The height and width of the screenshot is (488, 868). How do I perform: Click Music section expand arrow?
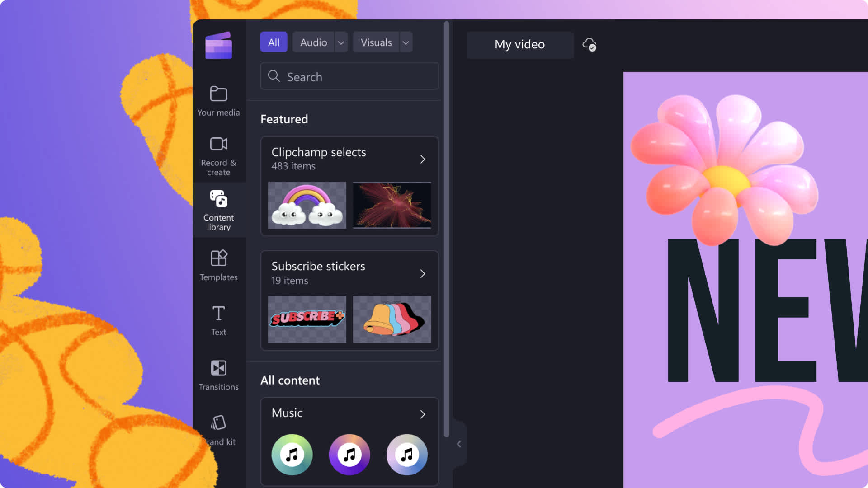pos(423,414)
